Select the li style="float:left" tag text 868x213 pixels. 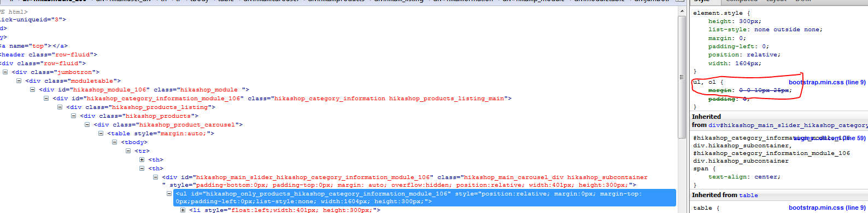coord(285,210)
